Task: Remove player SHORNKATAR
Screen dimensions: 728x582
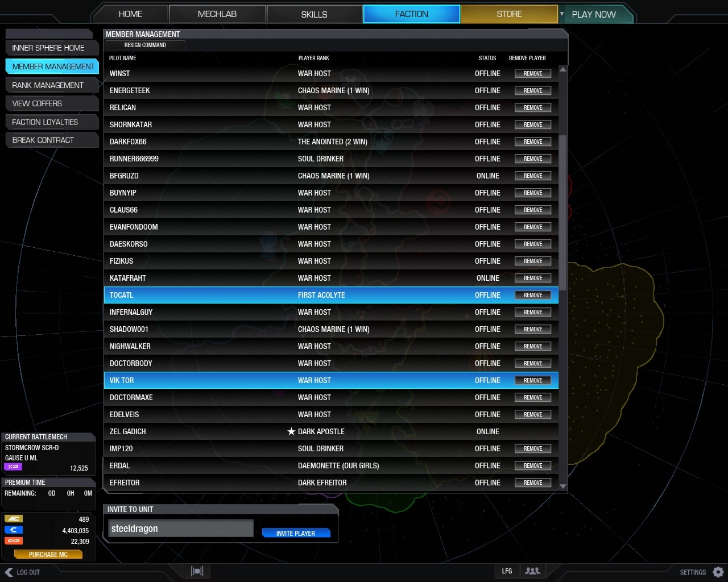Action: 533,124
